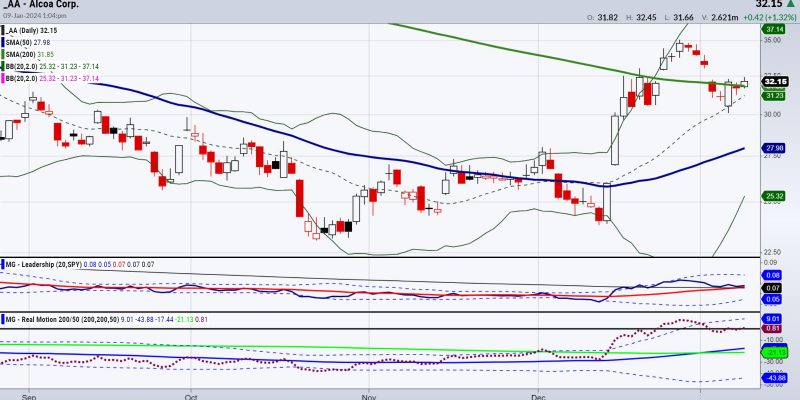Screen dimensions: 800x400
Task: Click the 27.50 price axis label
Action: [x=771, y=156]
